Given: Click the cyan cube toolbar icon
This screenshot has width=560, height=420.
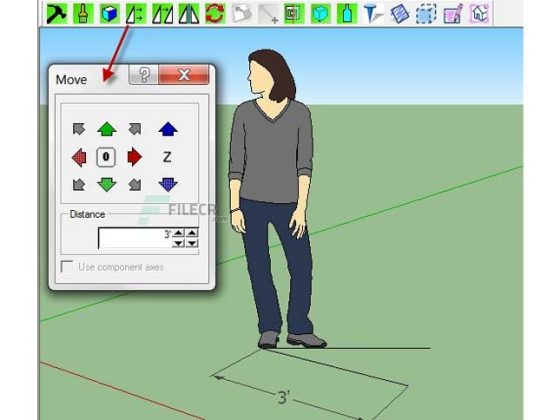Looking at the screenshot, I should pyautogui.click(x=320, y=14).
